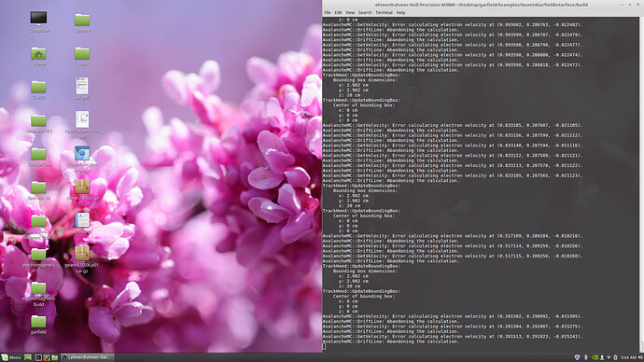
Task: Click the terminal vertical scrollbar
Action: [641, 185]
